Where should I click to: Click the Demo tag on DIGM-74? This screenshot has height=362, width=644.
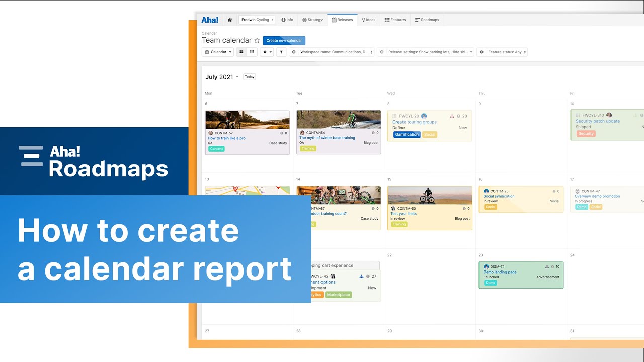[x=491, y=283]
